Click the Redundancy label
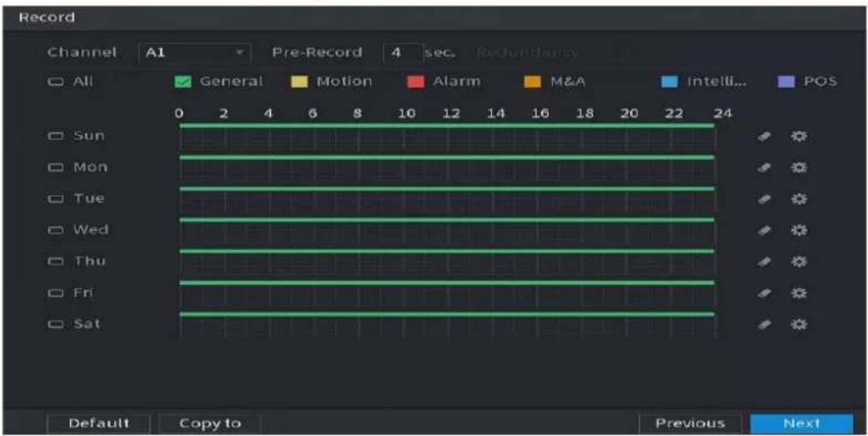The width and height of the screenshot is (868, 436). [526, 53]
